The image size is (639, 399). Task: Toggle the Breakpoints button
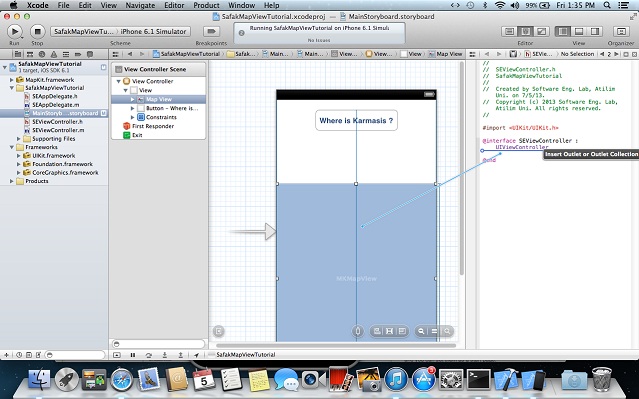(x=211, y=31)
